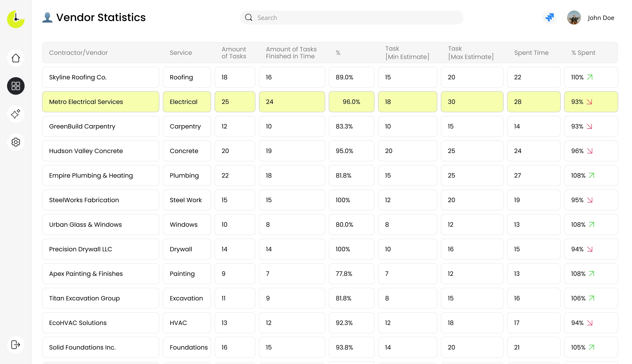Viewport: 632px width, 364px height.
Task: Click the green up arrow beside 110%
Action: [x=590, y=77]
